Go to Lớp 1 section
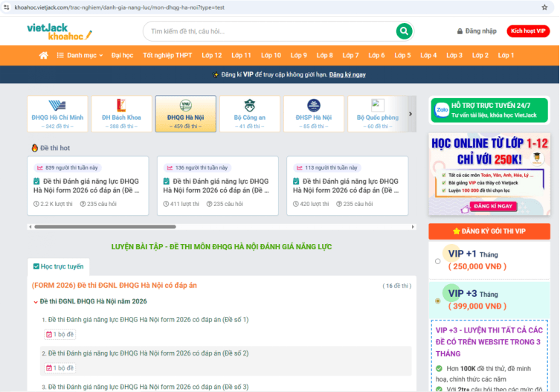560x392 pixels. click(x=506, y=55)
